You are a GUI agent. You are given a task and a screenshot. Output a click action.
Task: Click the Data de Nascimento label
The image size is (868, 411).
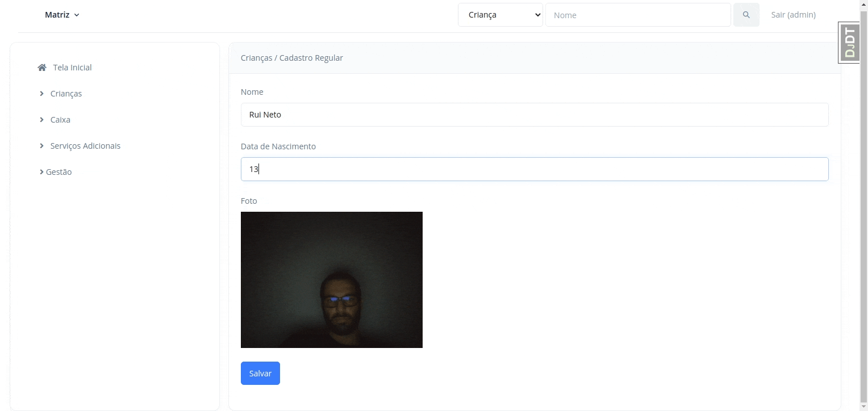coord(278,146)
